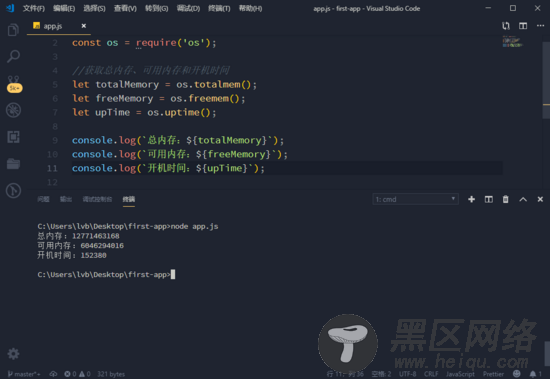Click the editor minimap preview

tap(512, 42)
